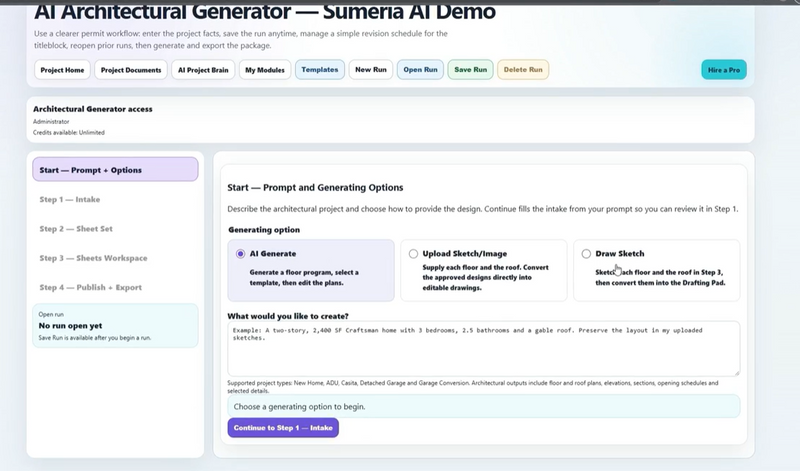This screenshot has width=800, height=471.
Task: Click the Hire a Pro button
Action: point(724,70)
